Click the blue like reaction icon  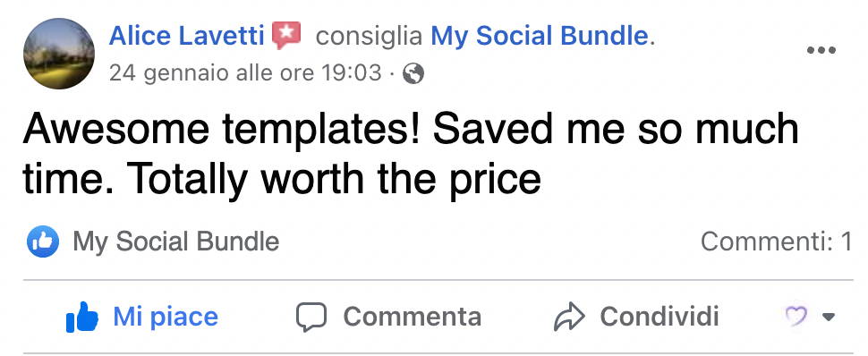(x=43, y=242)
